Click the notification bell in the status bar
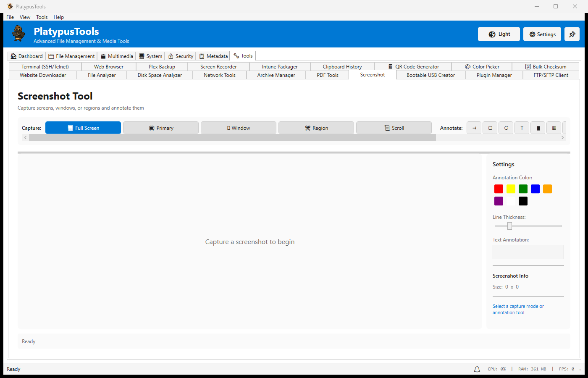Image resolution: width=588 pixels, height=378 pixels. click(x=477, y=369)
